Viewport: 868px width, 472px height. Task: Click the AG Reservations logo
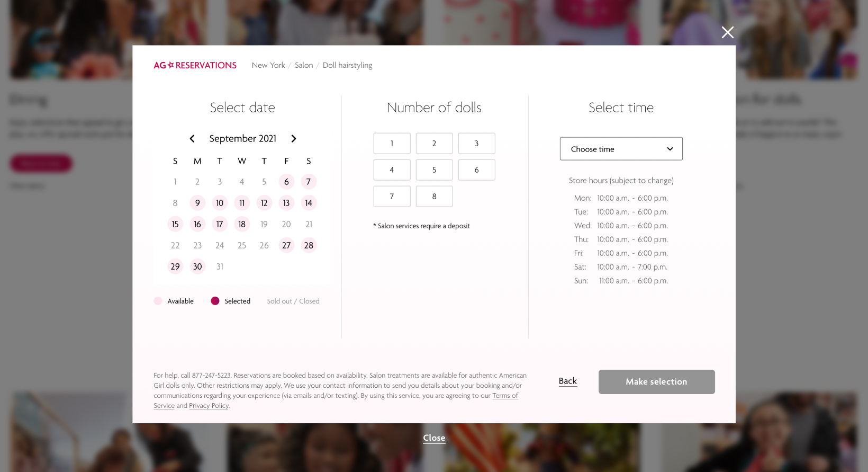pyautogui.click(x=195, y=65)
